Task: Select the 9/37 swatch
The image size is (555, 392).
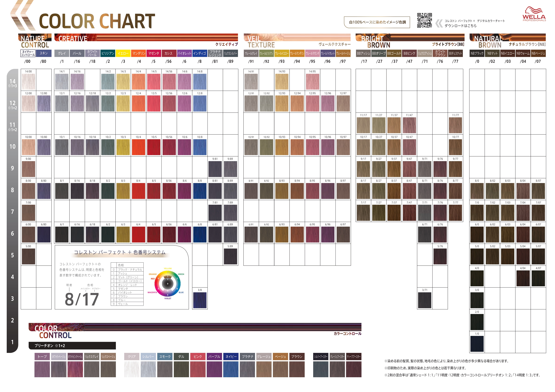Action: pyautogui.click(x=394, y=169)
